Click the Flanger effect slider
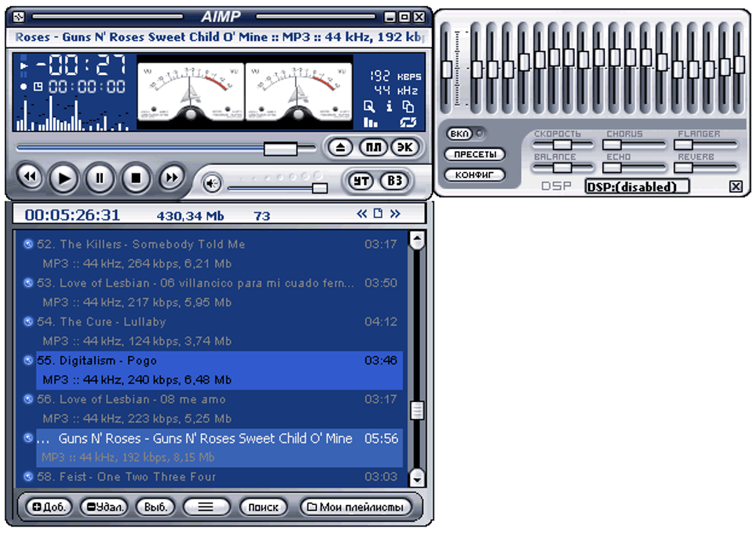This screenshot has height=534, width=756. pos(706,144)
